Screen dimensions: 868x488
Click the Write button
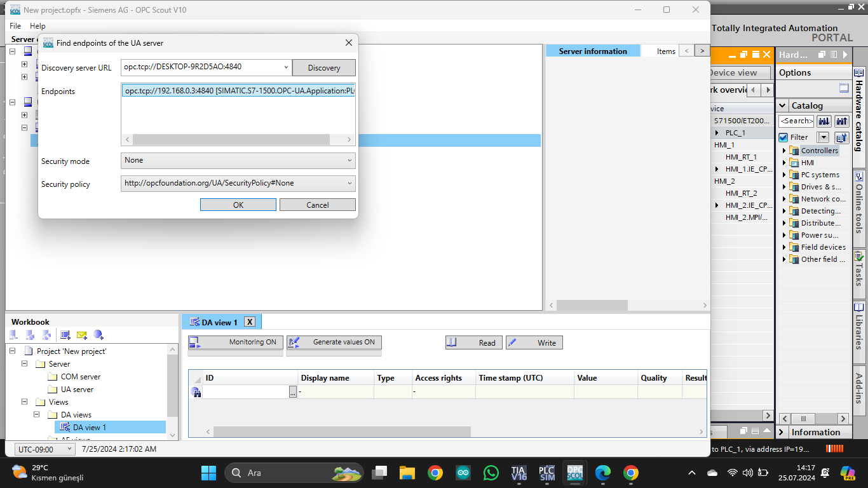(x=534, y=343)
